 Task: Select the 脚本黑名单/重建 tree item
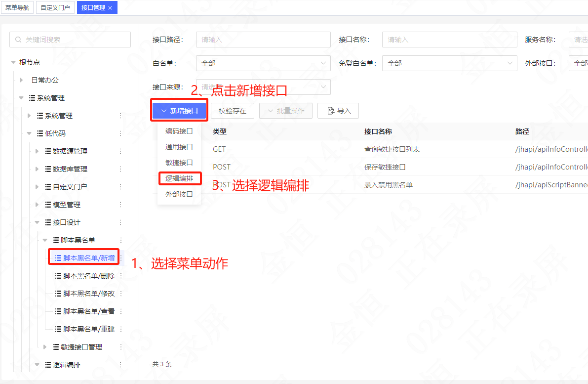(89, 329)
